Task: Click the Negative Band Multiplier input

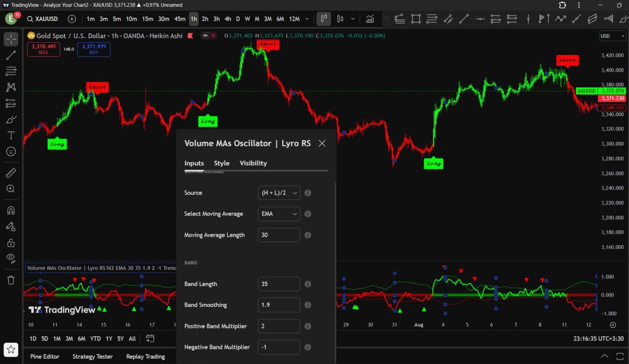Action: [x=279, y=347]
